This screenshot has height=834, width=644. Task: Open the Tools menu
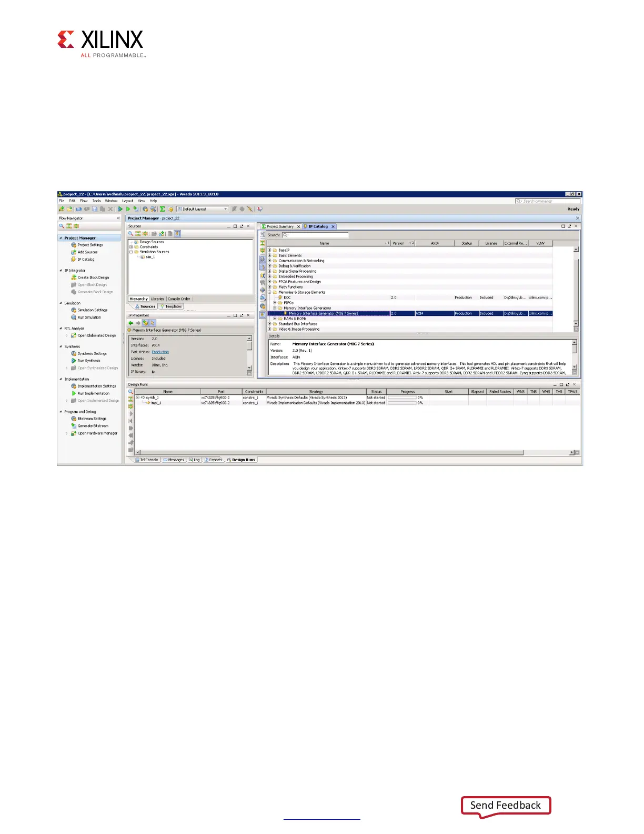96,201
